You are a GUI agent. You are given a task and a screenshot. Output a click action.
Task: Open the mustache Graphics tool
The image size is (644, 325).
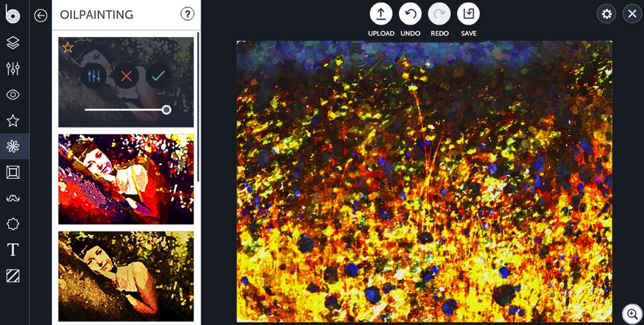tap(13, 198)
